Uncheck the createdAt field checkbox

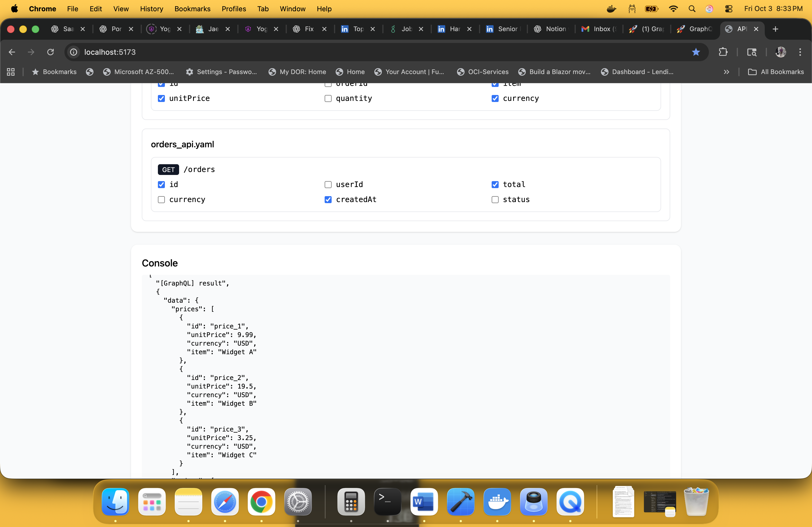328,199
